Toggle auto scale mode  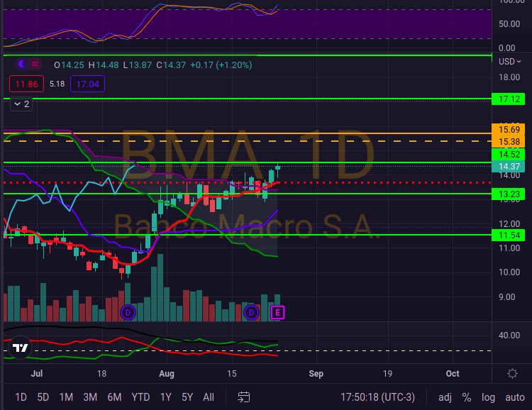point(515,397)
